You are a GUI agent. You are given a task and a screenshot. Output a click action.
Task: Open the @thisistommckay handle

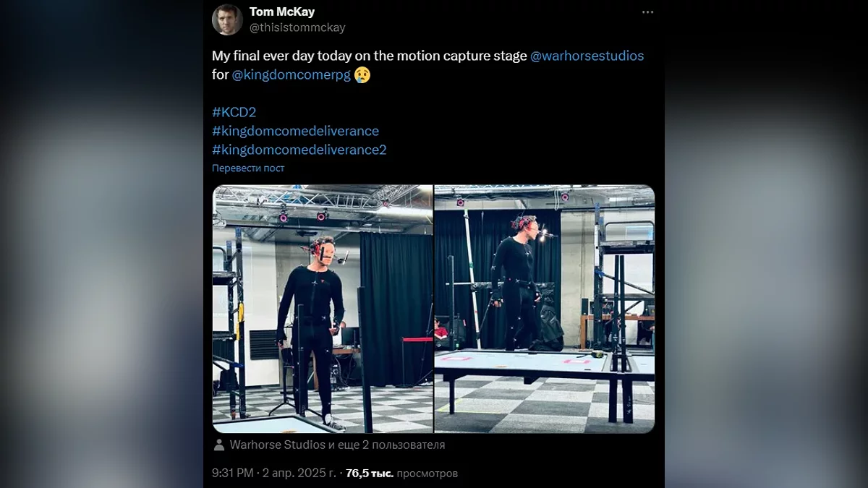(x=297, y=27)
